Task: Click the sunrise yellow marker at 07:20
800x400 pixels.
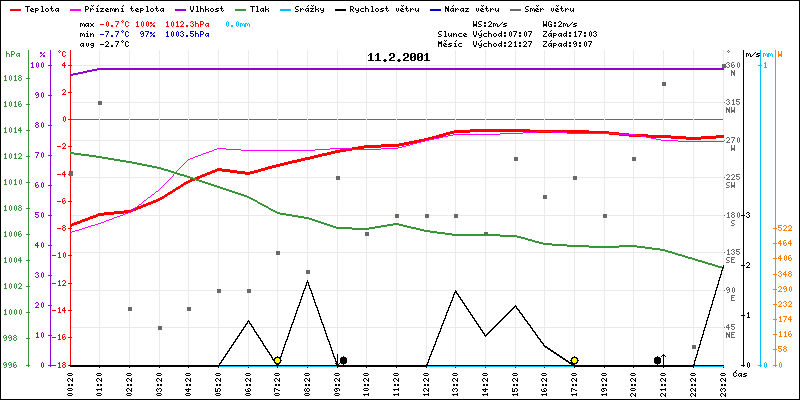Action: coord(277,360)
